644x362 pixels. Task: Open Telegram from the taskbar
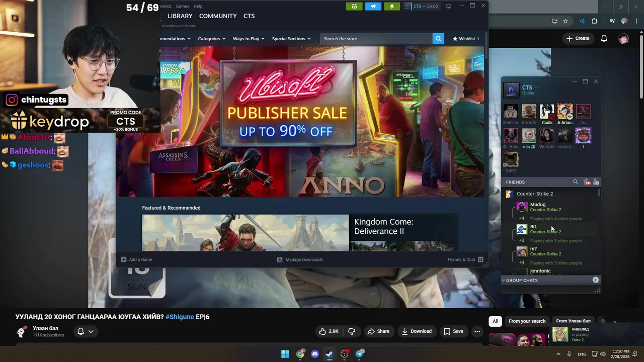coord(360,354)
